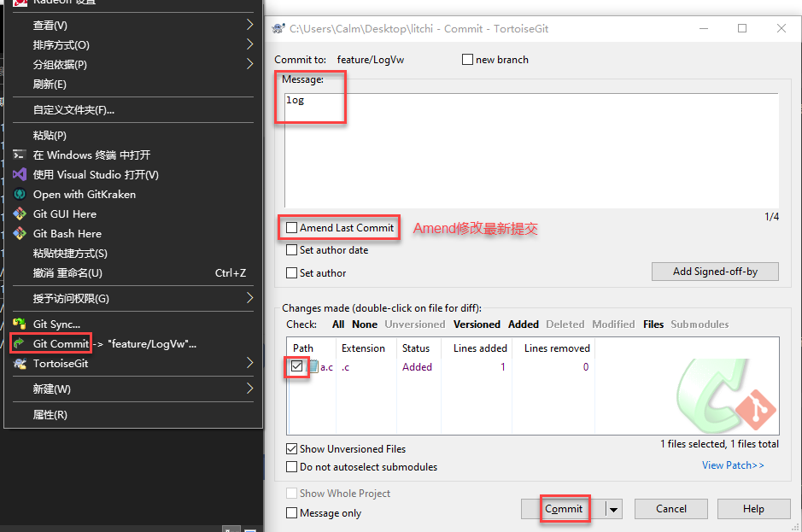Viewport: 802px width, 532px height.
Task: Click the TortoiseGit turtle icon in context menu
Action: pos(20,363)
